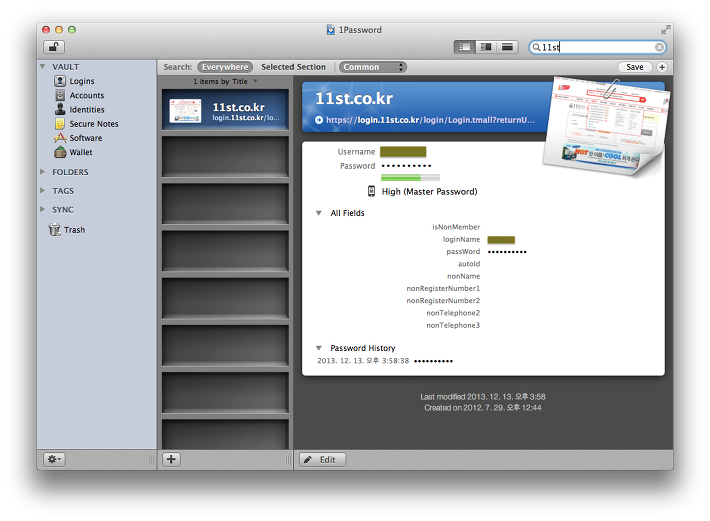Select the 11st.co.kr list item
The width and height of the screenshot is (710, 521).
click(225, 110)
